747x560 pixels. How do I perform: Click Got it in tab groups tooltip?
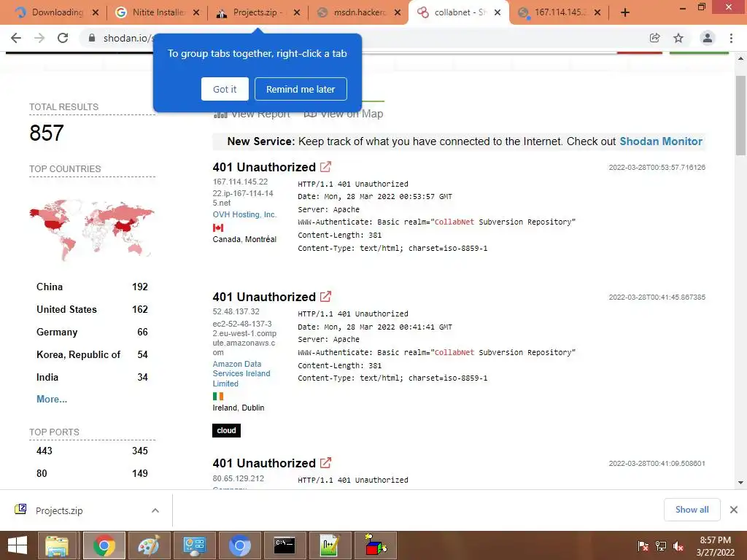(x=225, y=89)
